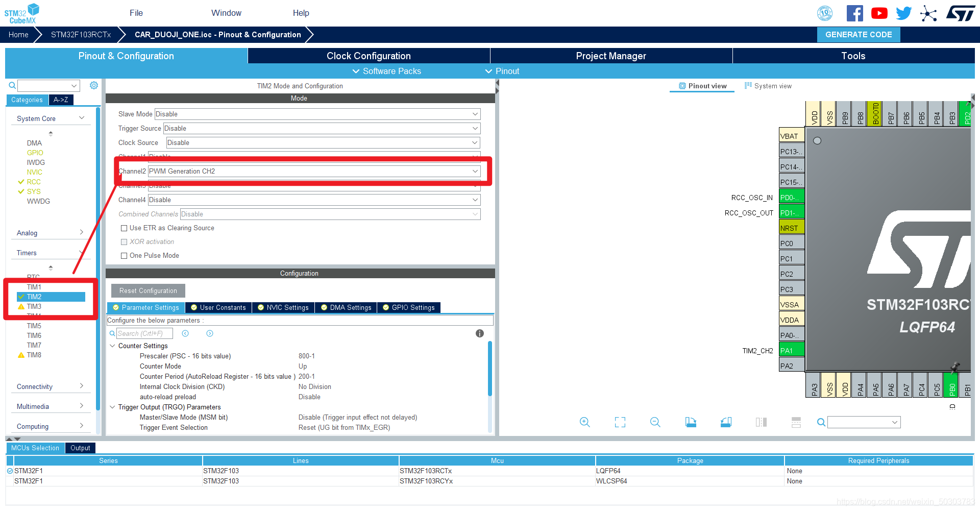This screenshot has height=511, width=980.
Task: Show parameter information with the info icon
Action: click(x=480, y=333)
